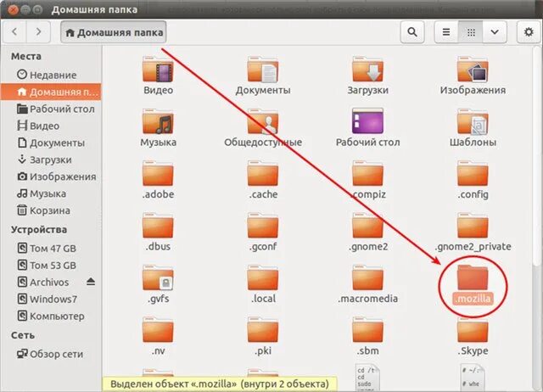Go forward with the right arrow button
The height and width of the screenshot is (392, 543).
click(x=38, y=32)
